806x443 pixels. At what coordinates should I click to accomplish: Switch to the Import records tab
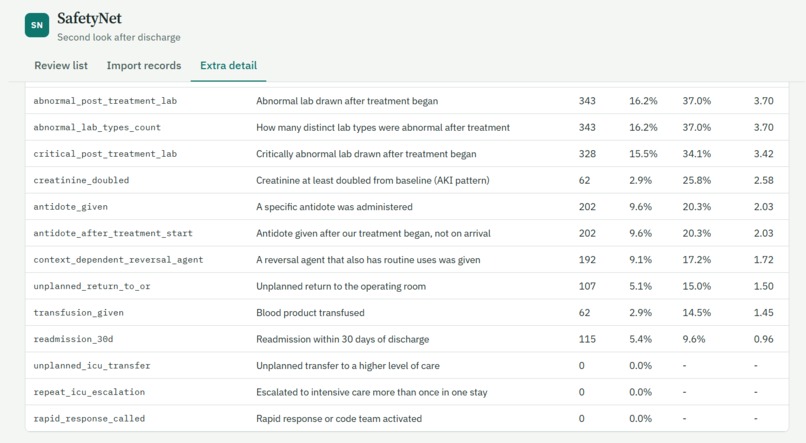point(144,65)
